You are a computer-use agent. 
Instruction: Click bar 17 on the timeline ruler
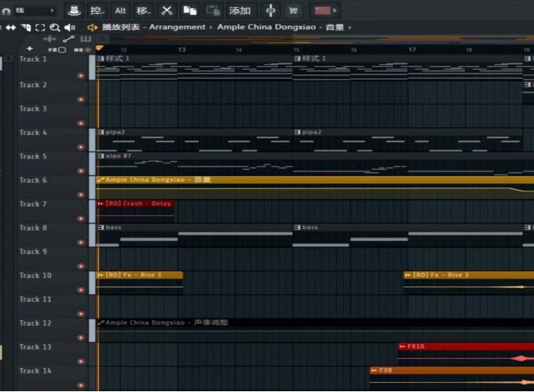[x=412, y=50]
